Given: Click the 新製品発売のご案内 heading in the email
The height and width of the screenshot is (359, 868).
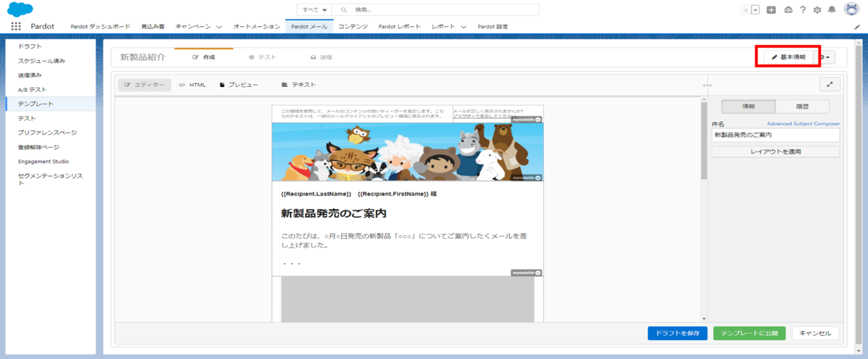Looking at the screenshot, I should click(x=333, y=214).
